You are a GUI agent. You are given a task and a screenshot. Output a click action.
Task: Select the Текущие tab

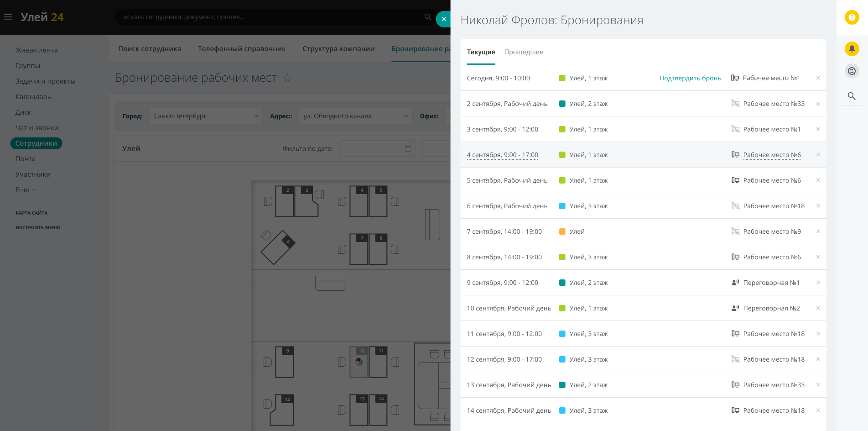[x=481, y=52]
